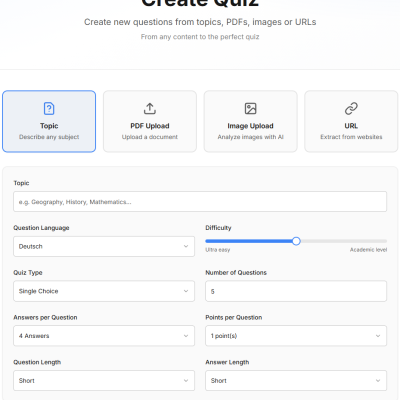The height and width of the screenshot is (400, 400).
Task: Click the 'Extract from websites' caption
Action: tap(351, 137)
